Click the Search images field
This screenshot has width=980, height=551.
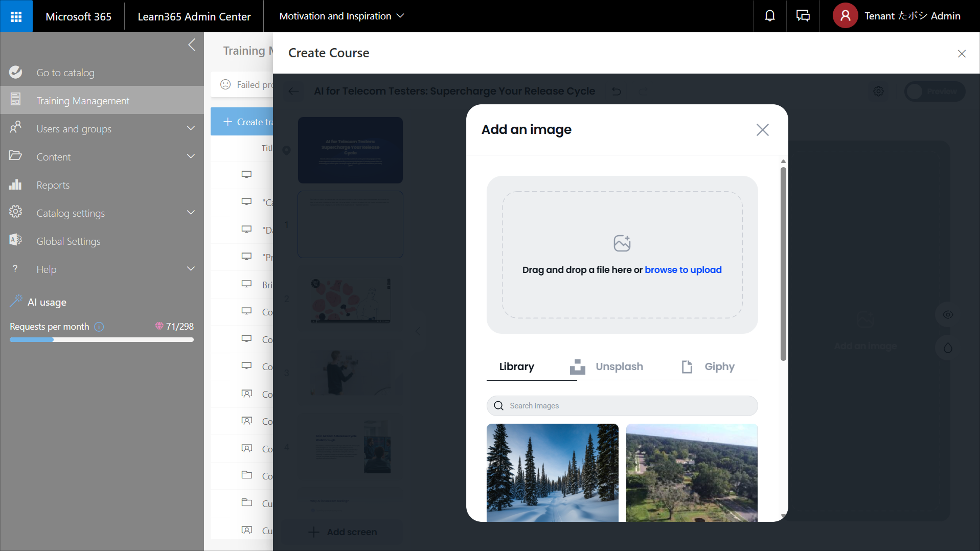tap(622, 406)
